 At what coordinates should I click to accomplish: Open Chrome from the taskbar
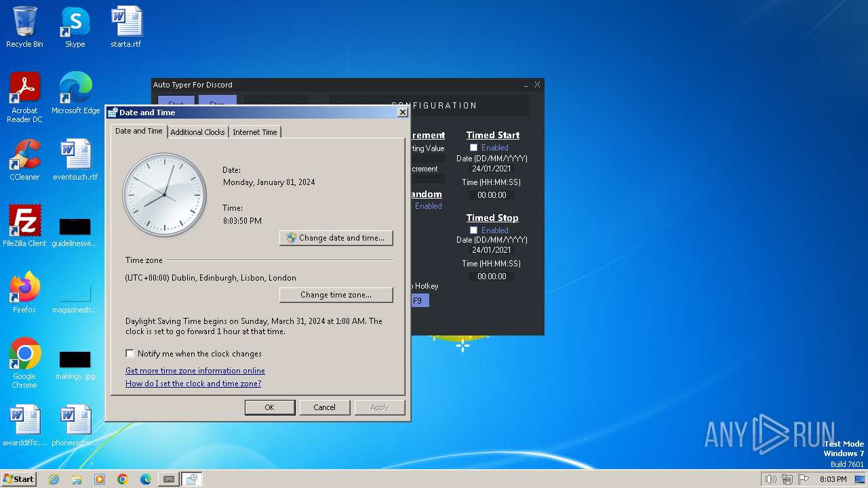(x=123, y=479)
